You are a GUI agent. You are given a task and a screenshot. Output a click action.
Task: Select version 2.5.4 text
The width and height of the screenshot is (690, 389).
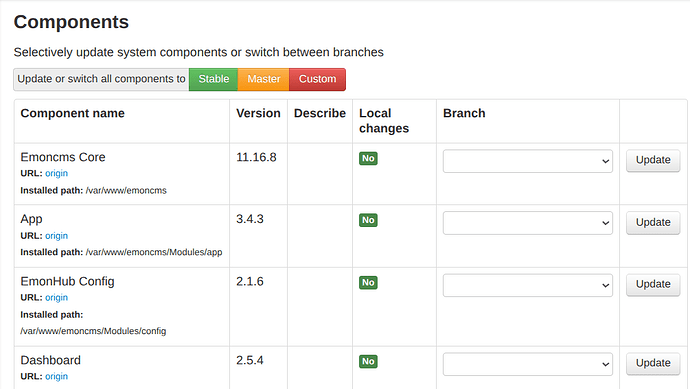250,360
